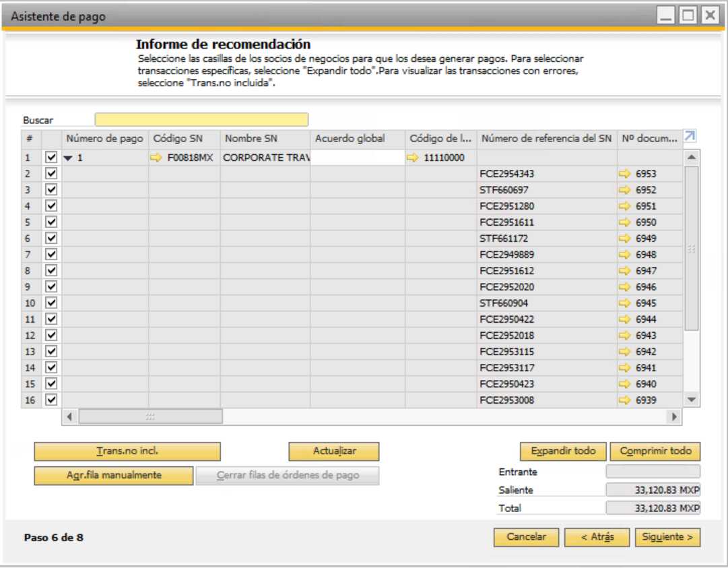Open Trans.no incl. transactions list
The width and height of the screenshot is (728, 568).
click(x=127, y=451)
